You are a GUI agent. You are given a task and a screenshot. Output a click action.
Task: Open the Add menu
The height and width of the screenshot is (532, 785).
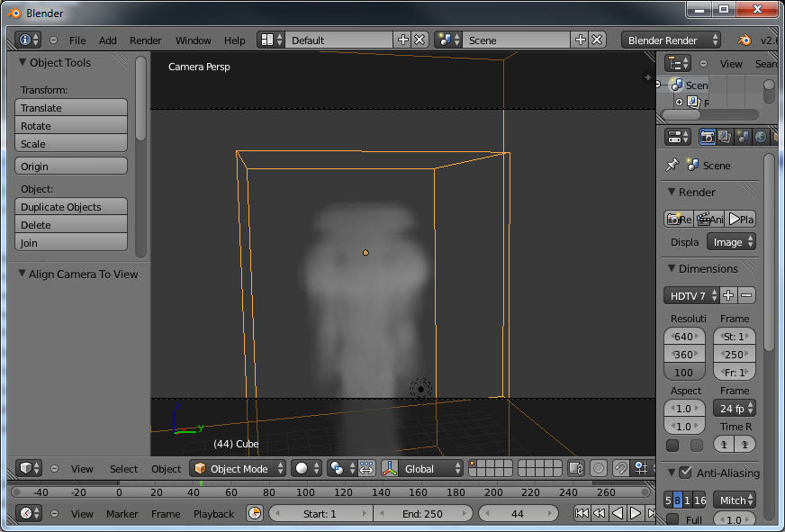(108, 40)
